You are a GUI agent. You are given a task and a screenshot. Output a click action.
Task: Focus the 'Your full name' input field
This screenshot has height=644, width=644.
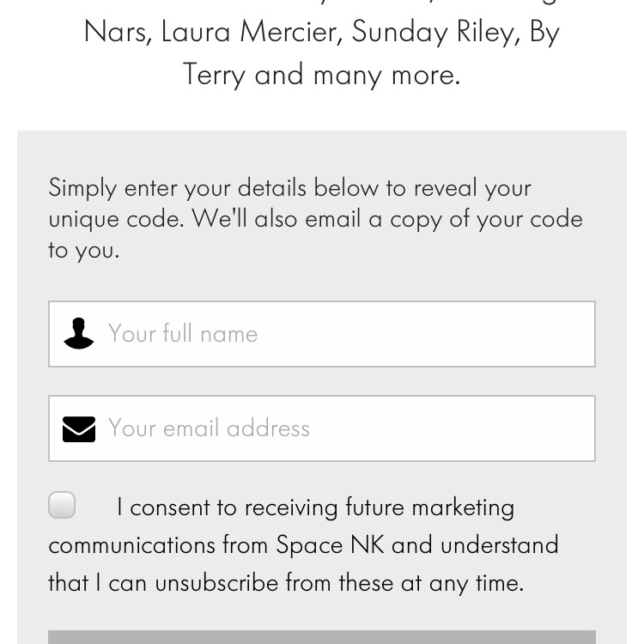click(x=322, y=334)
